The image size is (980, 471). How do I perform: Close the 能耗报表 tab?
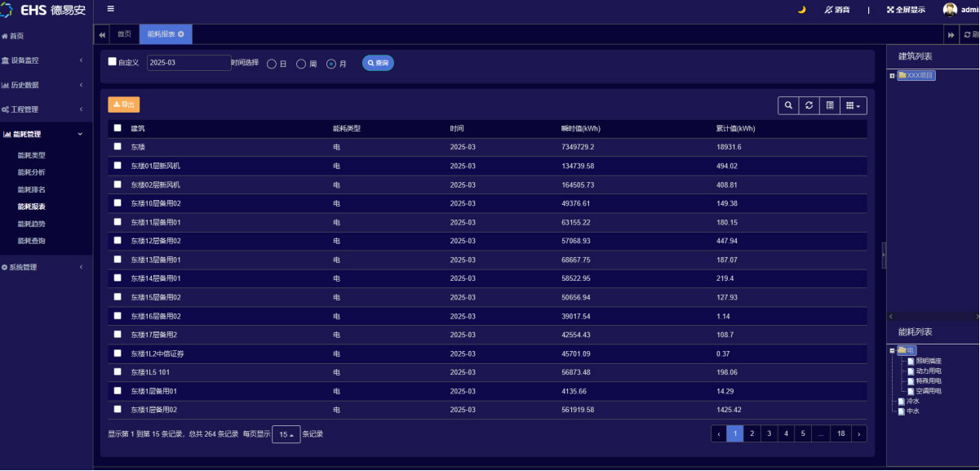[181, 34]
